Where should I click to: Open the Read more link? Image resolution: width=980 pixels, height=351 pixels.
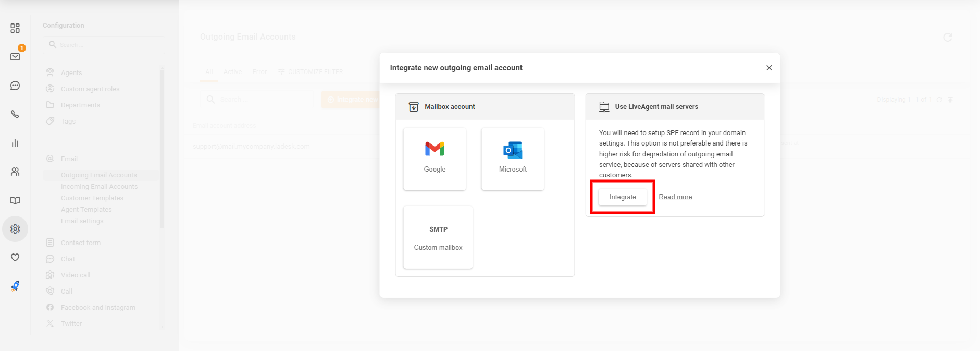coord(675,197)
